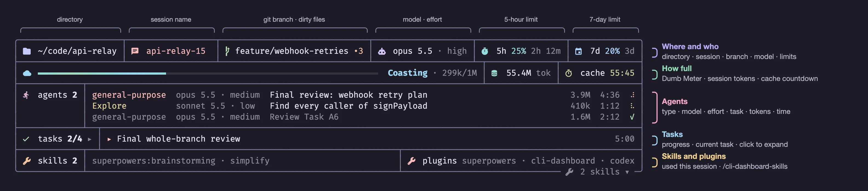This screenshot has width=868, height=191.
Task: Click the feature/webhook-retries branch name
Action: pyautogui.click(x=292, y=51)
